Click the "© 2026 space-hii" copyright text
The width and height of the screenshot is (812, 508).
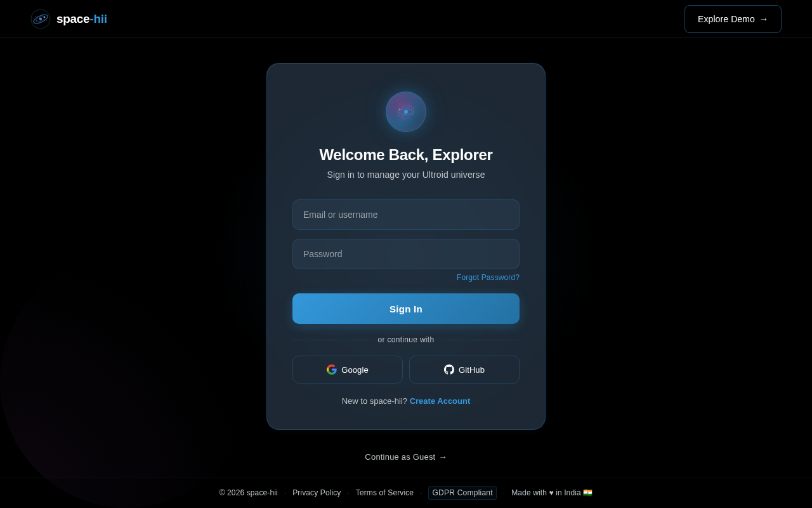click(249, 493)
